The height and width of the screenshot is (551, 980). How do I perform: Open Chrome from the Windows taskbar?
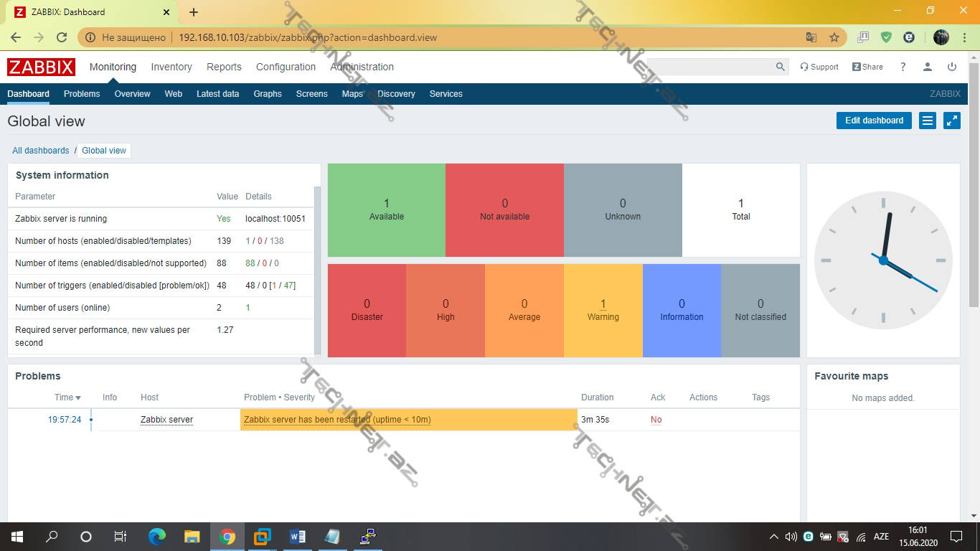(227, 537)
